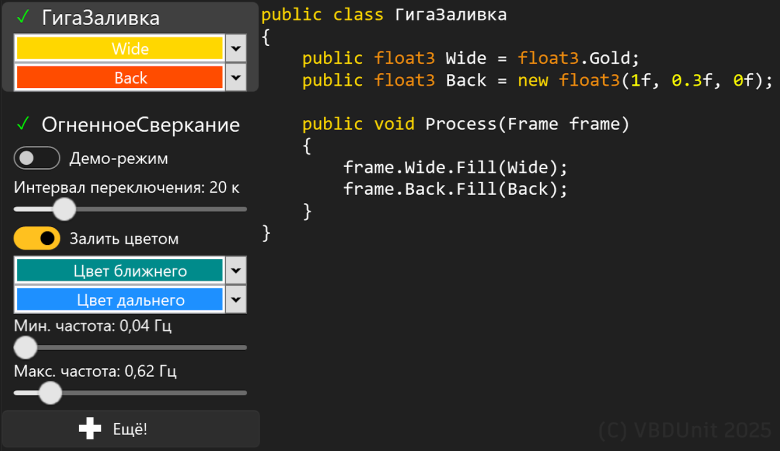780x451 pixels.
Task: Open the Back color dropdown arrow
Action: click(x=236, y=77)
